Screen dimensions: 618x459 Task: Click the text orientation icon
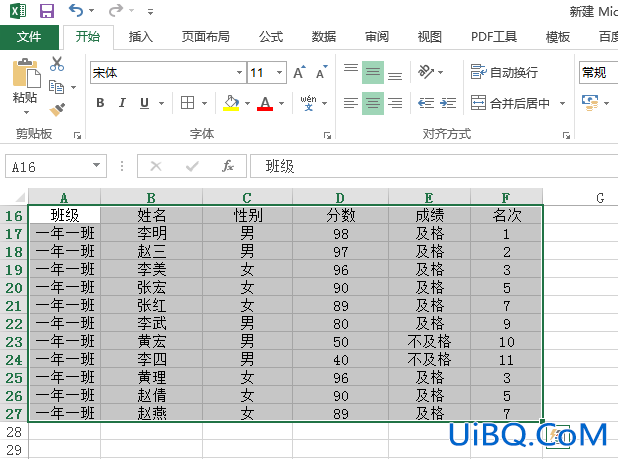point(426,72)
